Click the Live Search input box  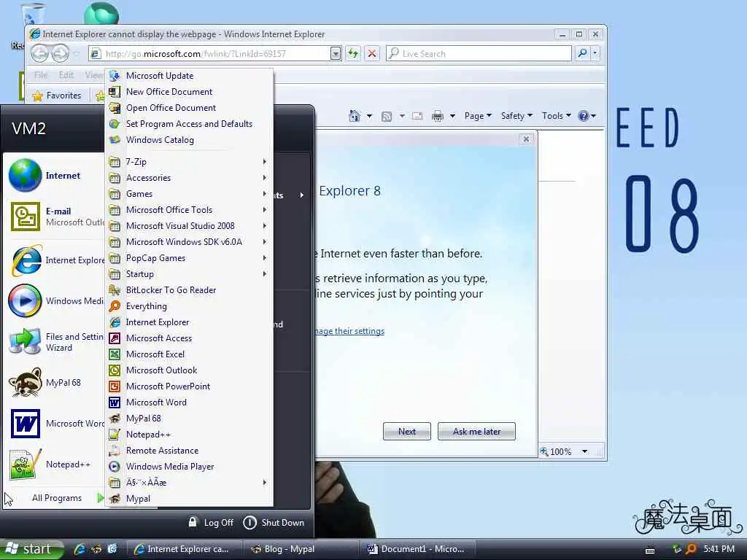tap(479, 54)
